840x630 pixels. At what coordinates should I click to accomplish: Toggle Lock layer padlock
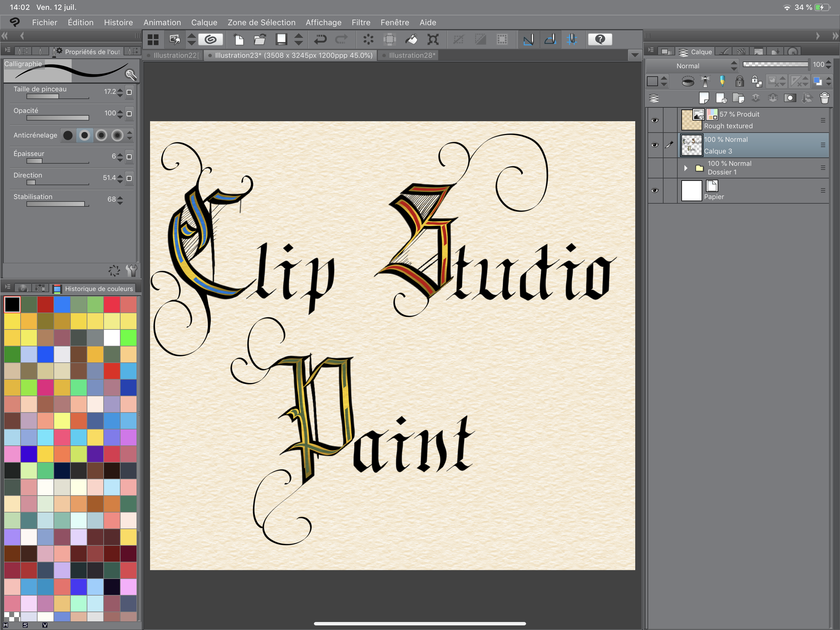click(739, 81)
